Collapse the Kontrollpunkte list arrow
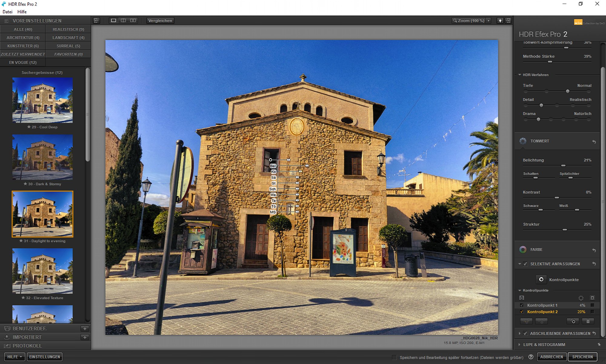Screen dimensions: 606x364 [x=520, y=290]
